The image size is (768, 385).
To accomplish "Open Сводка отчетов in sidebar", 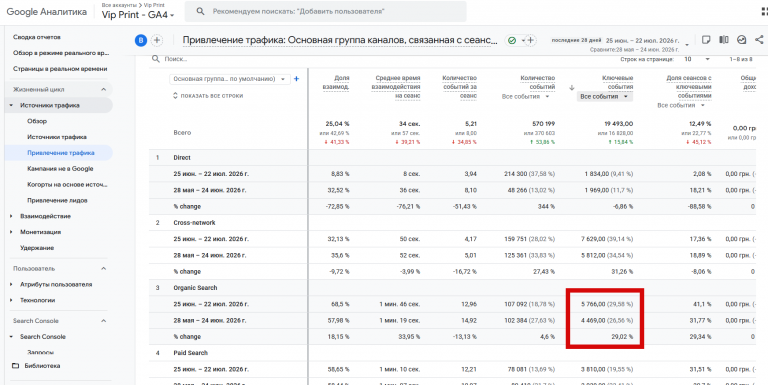I will tap(37, 37).
